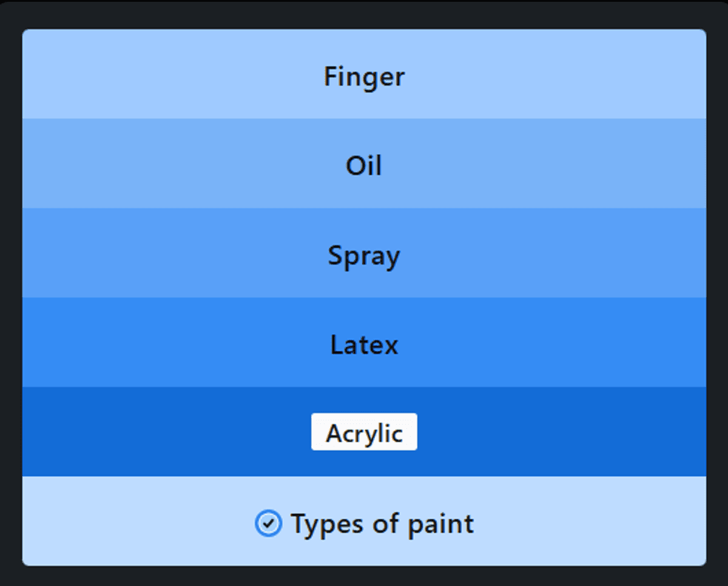The width and height of the screenshot is (728, 586).
Task: Click the Latex text label
Action: [x=364, y=345]
